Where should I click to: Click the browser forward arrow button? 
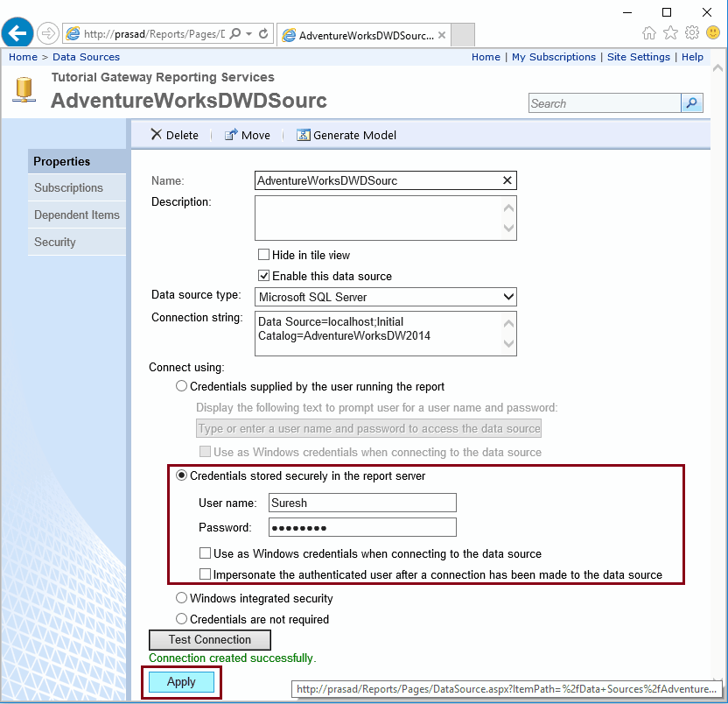click(x=48, y=33)
